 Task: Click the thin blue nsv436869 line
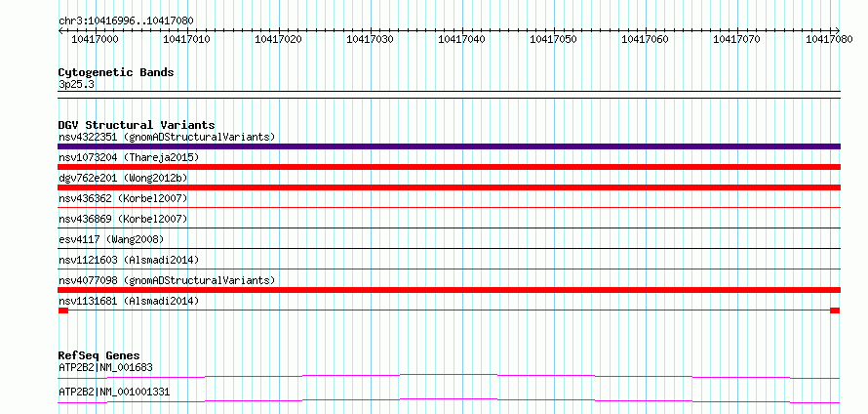pos(450,228)
